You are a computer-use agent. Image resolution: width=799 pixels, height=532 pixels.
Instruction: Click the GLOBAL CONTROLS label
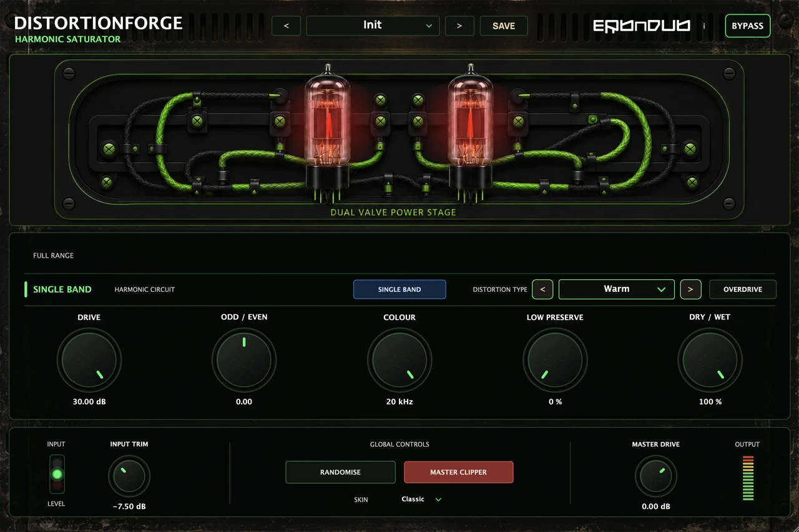coord(399,445)
